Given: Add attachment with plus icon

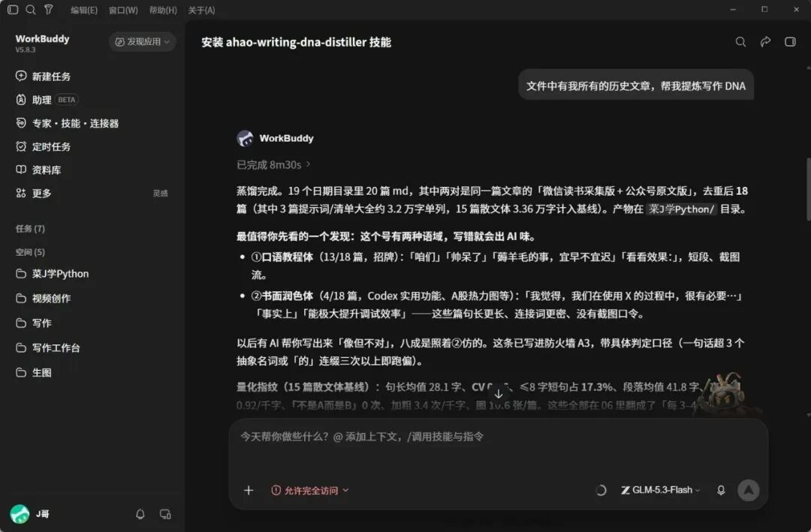Looking at the screenshot, I should [249, 490].
